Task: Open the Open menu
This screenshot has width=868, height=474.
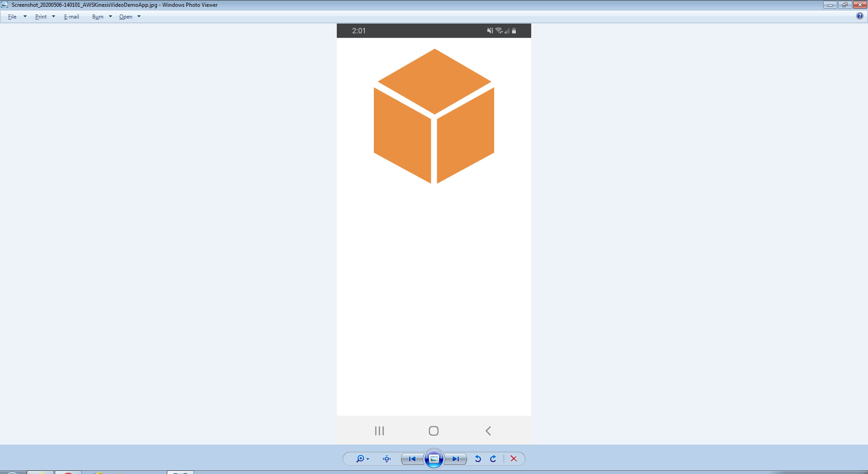Action: [x=126, y=17]
